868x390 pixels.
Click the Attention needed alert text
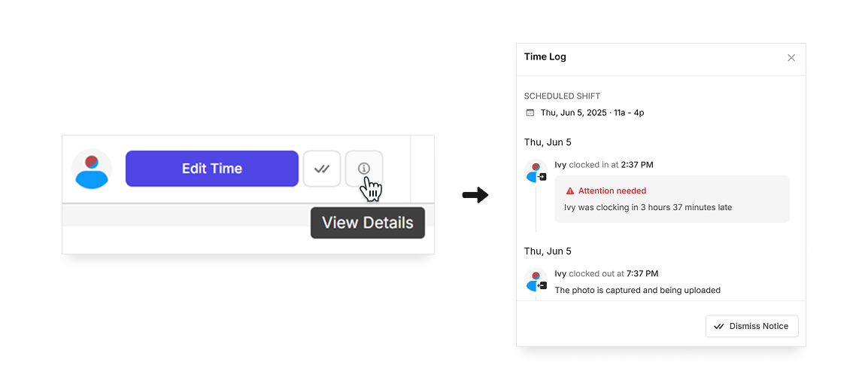tap(612, 191)
